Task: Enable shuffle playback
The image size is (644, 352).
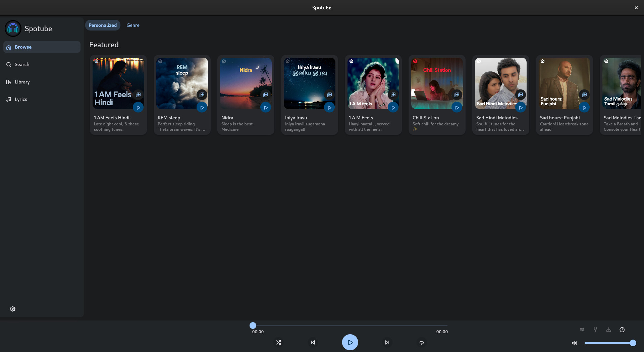Action: [278, 342]
